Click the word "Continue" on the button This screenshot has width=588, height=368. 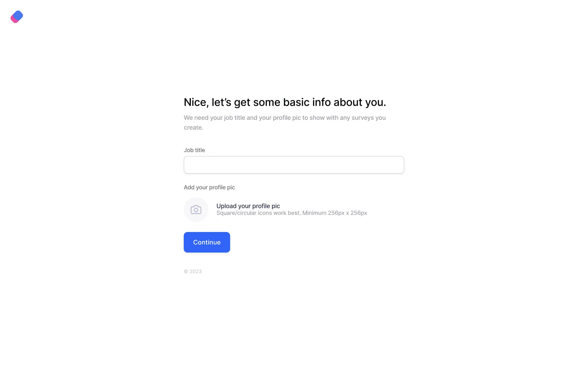pyautogui.click(x=207, y=242)
